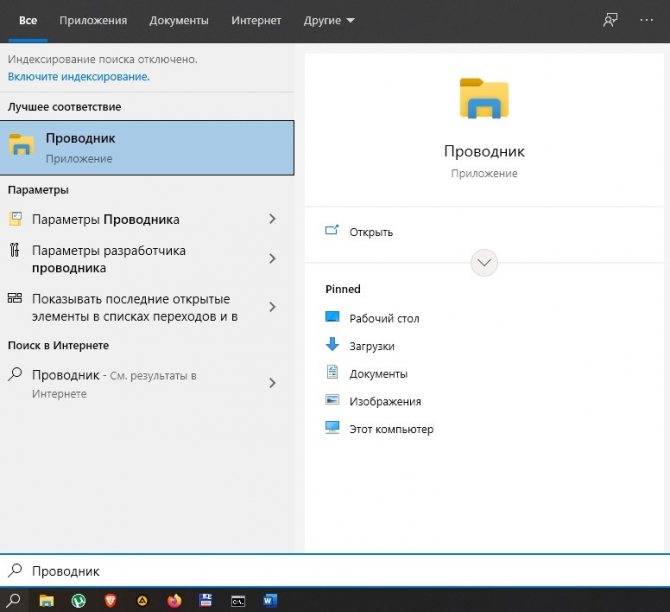
Task: Click the Изображения picture icon
Action: pos(332,400)
